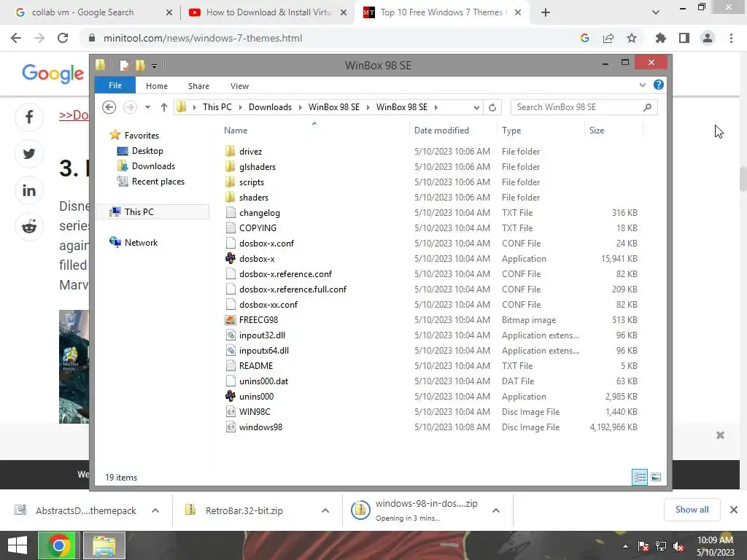Close the downloads bar
Viewport: 747px width, 560px height.
coord(734,510)
